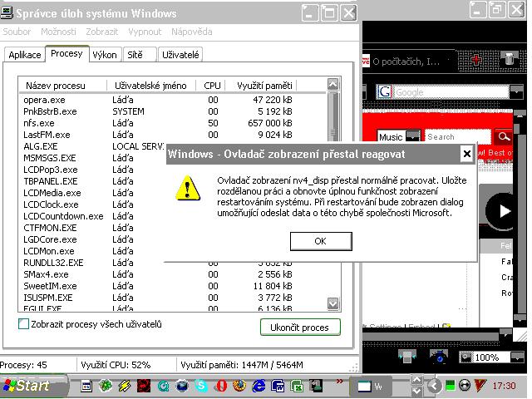Image resolution: width=532 pixels, height=399 pixels.
Task: Sort by the Uživatelské jméno column header
Action: click(151, 86)
